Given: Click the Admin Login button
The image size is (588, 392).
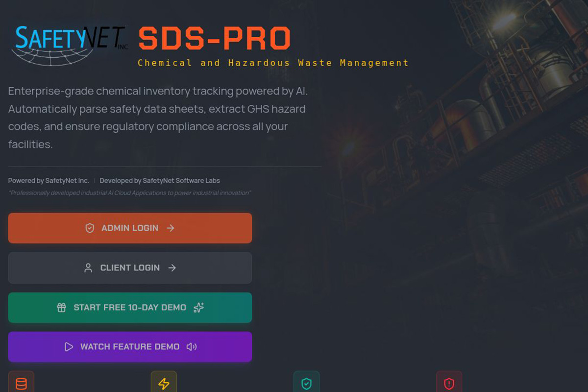Looking at the screenshot, I should point(130,228).
